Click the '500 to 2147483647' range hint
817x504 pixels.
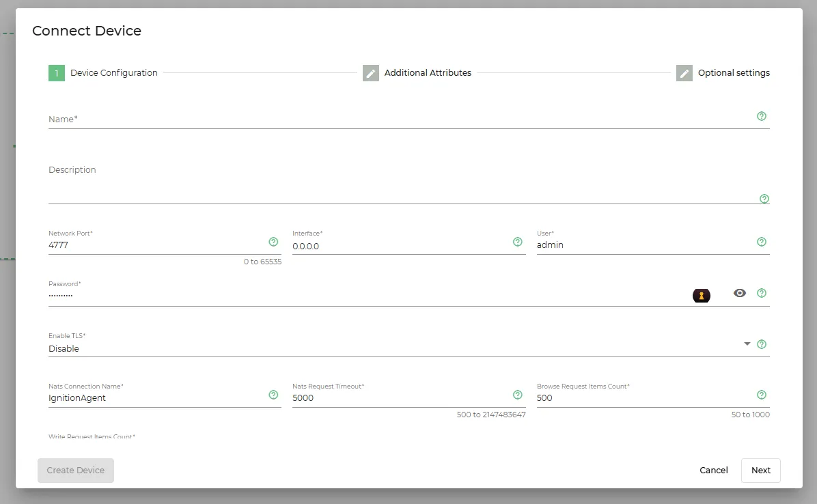[x=491, y=415]
